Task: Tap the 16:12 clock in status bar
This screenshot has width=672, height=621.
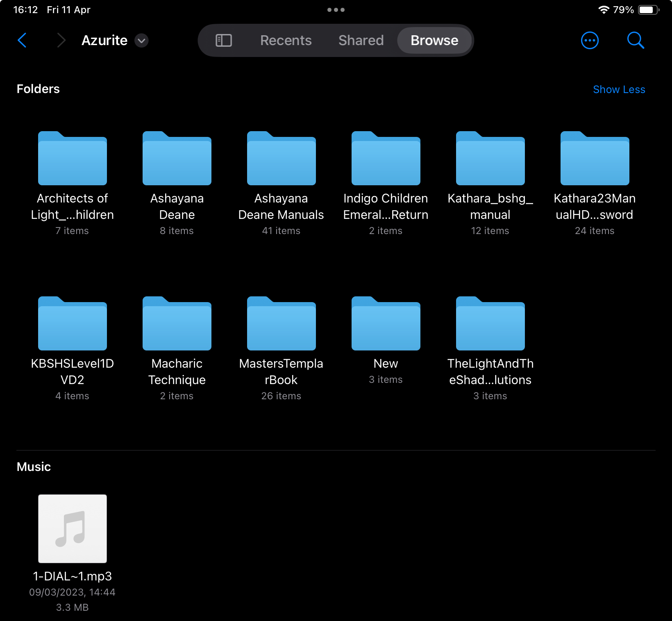Action: (25, 10)
